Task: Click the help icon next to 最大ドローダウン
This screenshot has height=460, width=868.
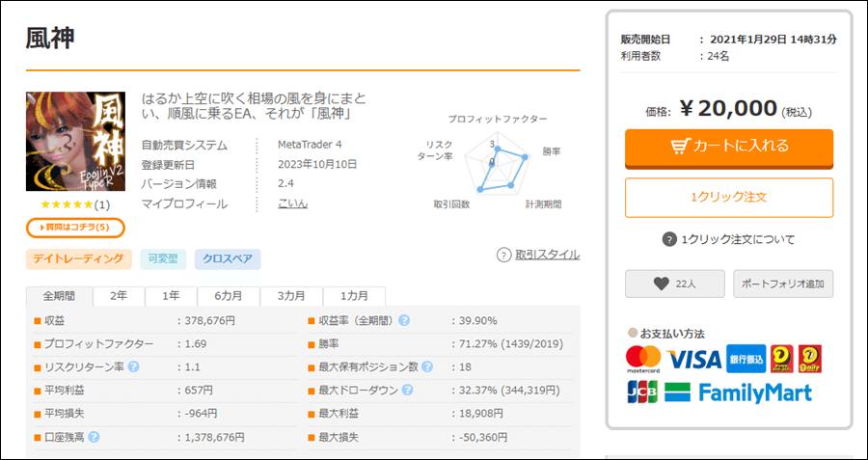Action: coord(407,391)
